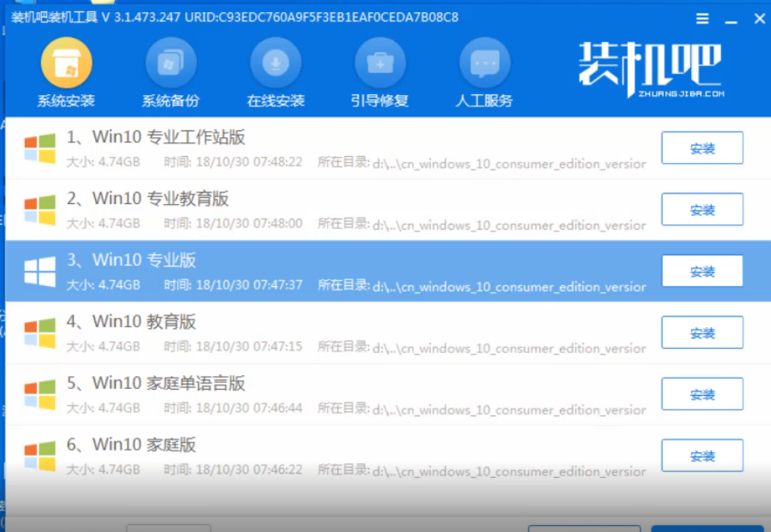Click the Windows logo beside Win10 家庭版
The image size is (771, 532).
tap(38, 455)
